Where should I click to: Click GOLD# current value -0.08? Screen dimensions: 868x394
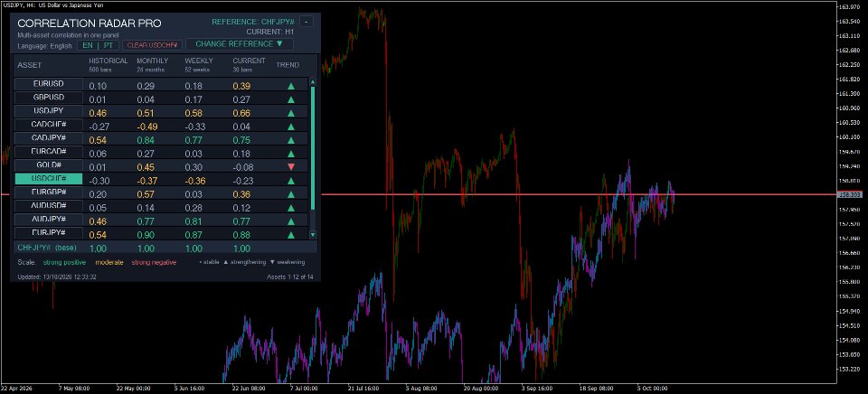[x=243, y=168]
